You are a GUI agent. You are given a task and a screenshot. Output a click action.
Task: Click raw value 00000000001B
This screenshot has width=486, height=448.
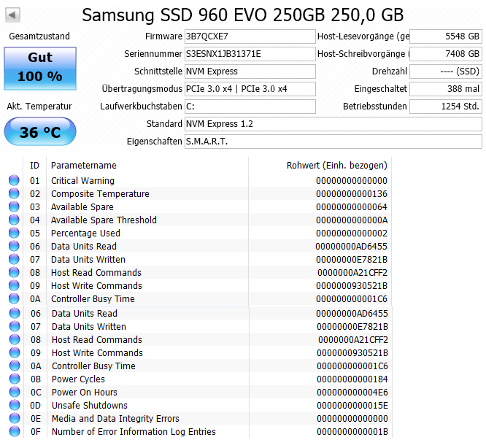point(352,431)
